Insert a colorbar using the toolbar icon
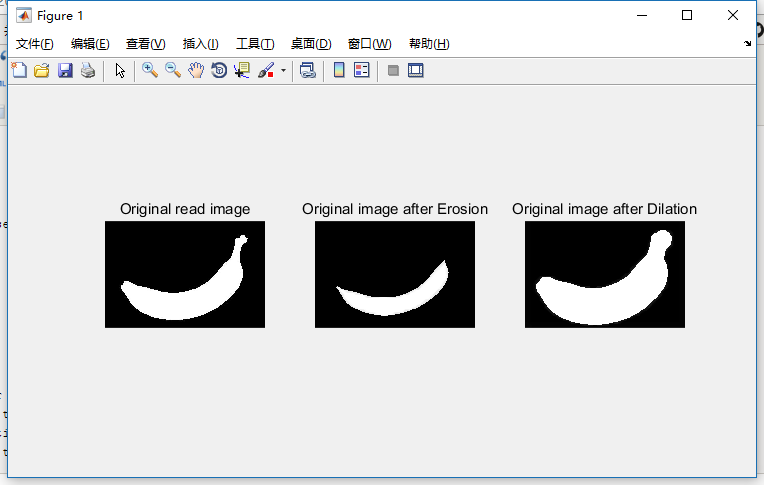This screenshot has height=485, width=764. click(x=339, y=70)
